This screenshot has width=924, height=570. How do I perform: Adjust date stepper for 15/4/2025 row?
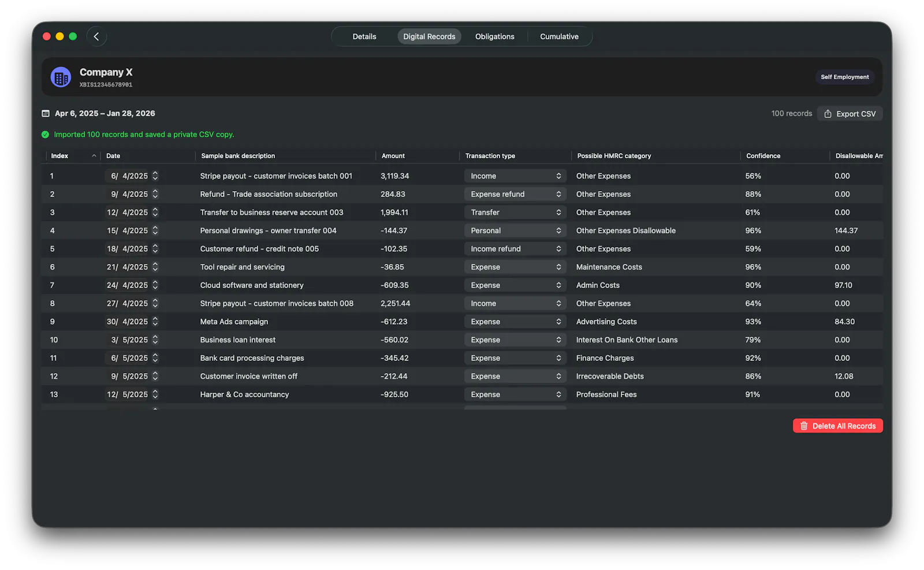pos(155,230)
